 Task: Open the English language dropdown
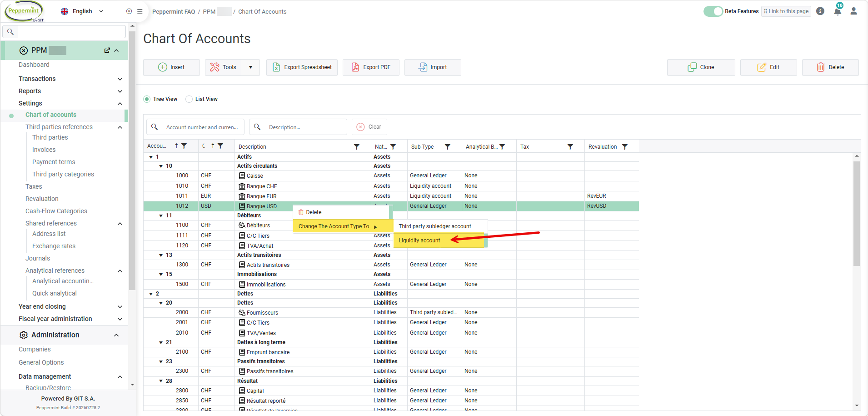(82, 11)
